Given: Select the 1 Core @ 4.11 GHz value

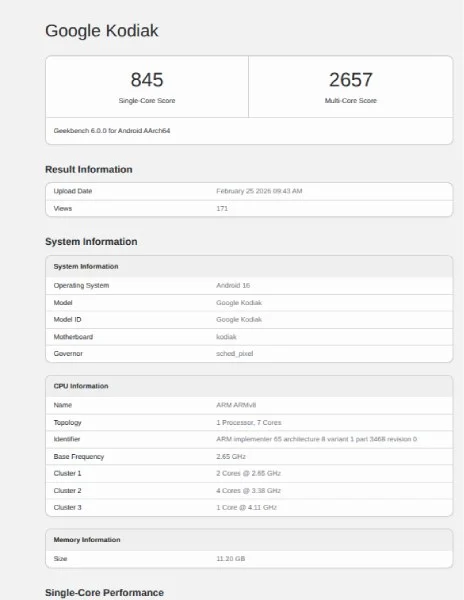Looking at the screenshot, I should tap(246, 507).
